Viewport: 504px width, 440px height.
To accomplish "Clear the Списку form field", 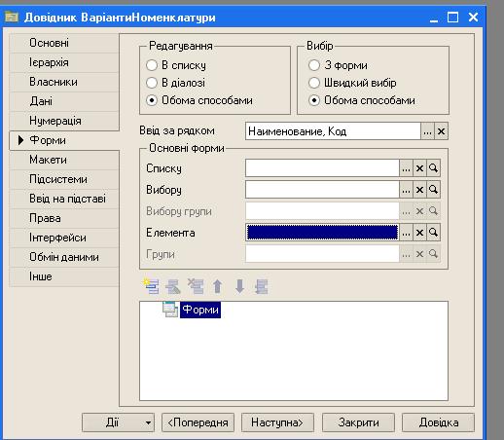I will click(x=419, y=168).
